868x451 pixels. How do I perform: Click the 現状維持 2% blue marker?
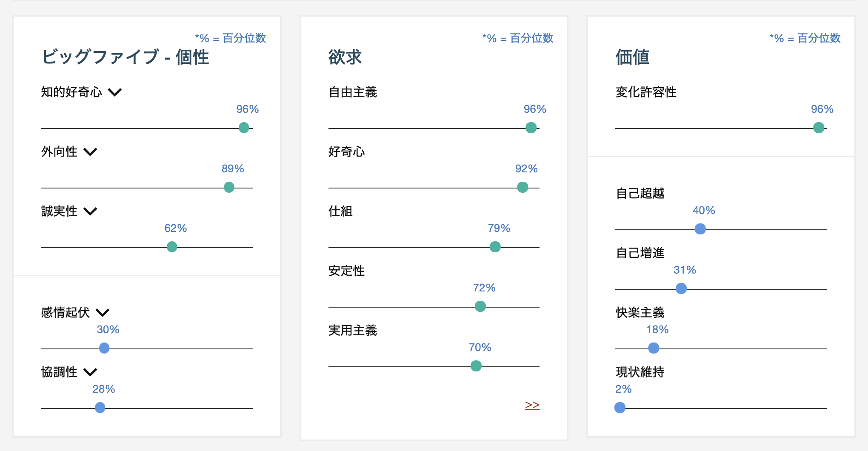tap(620, 408)
